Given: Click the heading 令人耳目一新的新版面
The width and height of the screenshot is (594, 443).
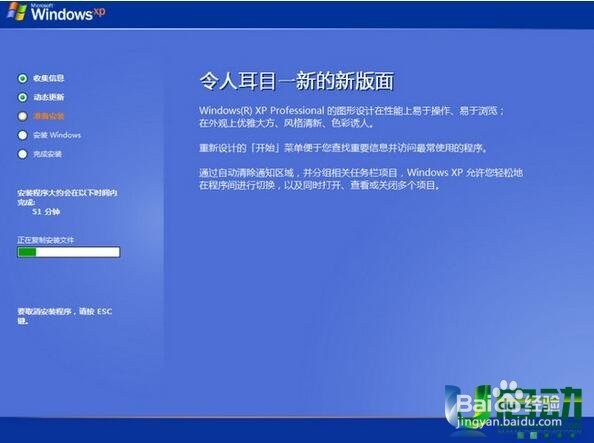Looking at the screenshot, I should pyautogui.click(x=297, y=81).
